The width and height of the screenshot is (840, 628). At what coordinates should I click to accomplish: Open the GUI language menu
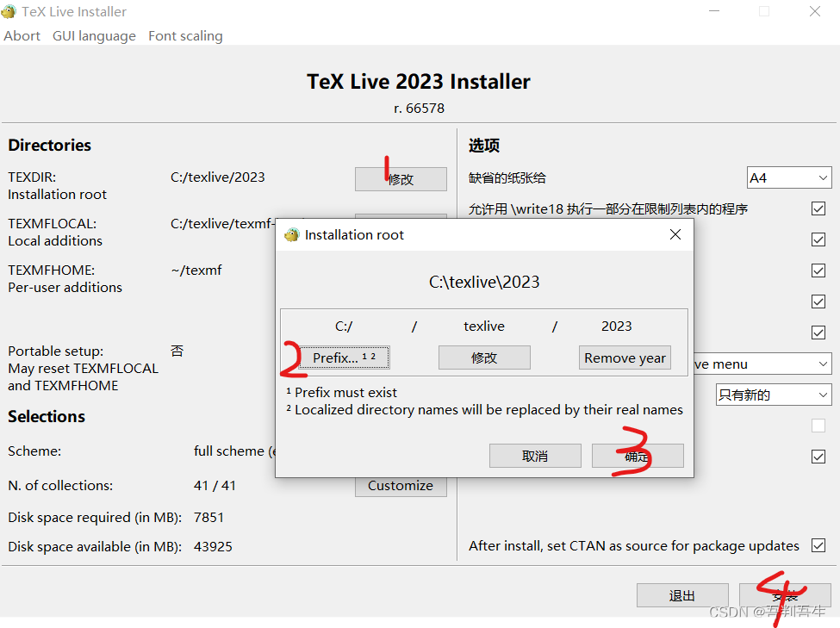click(x=94, y=36)
